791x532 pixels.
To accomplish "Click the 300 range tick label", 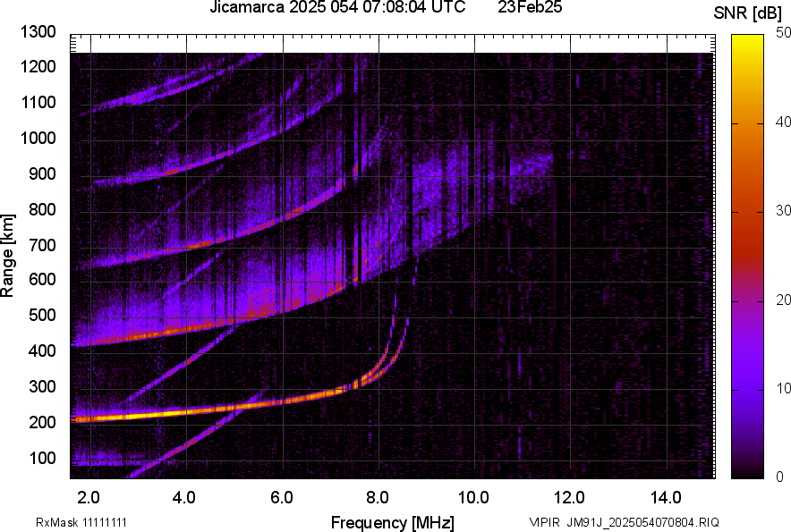I will 42,387.
